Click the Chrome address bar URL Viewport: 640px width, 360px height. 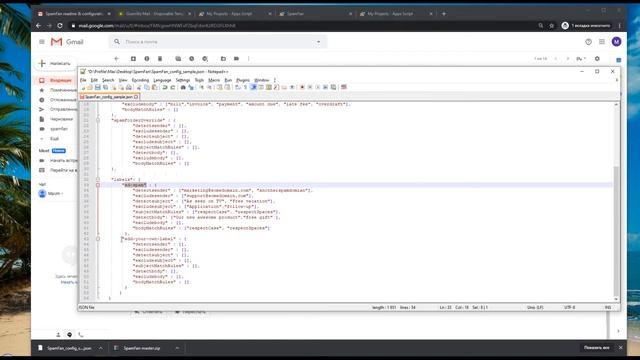tap(157, 25)
